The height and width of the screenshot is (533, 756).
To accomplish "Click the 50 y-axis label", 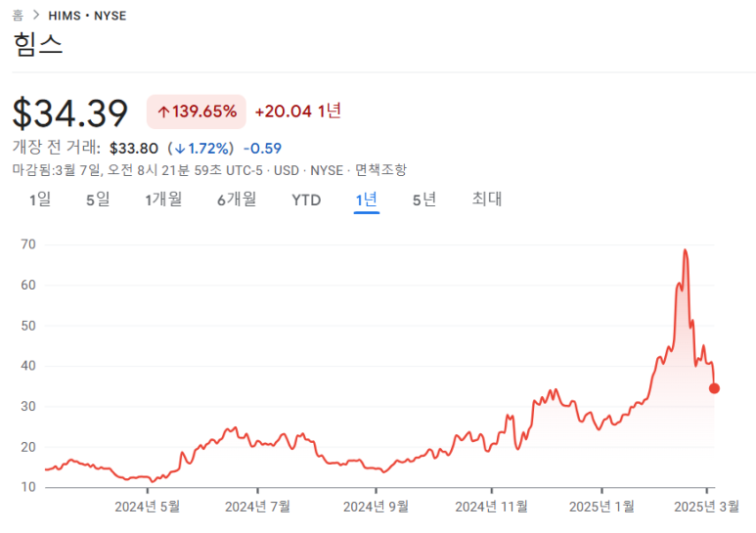I will pos(28,326).
